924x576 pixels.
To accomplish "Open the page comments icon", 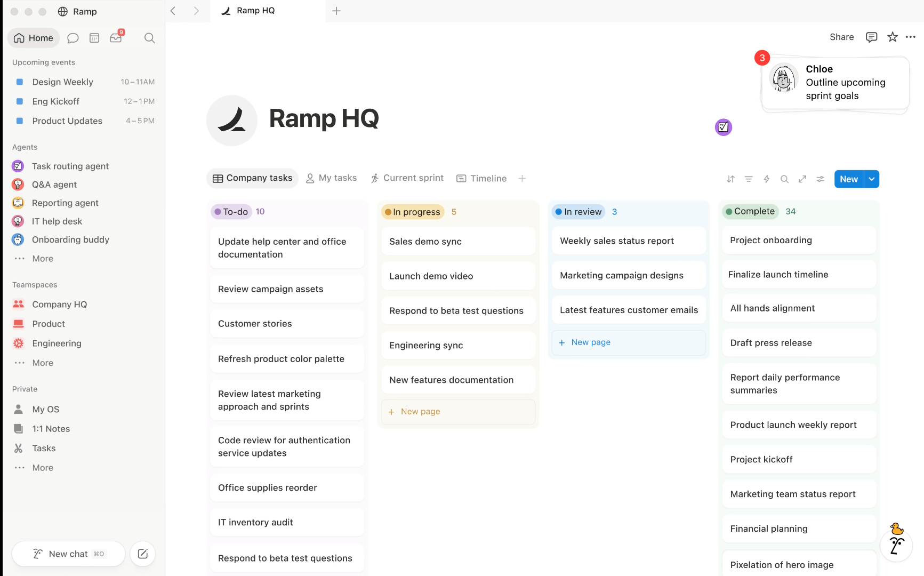I will click(x=872, y=37).
